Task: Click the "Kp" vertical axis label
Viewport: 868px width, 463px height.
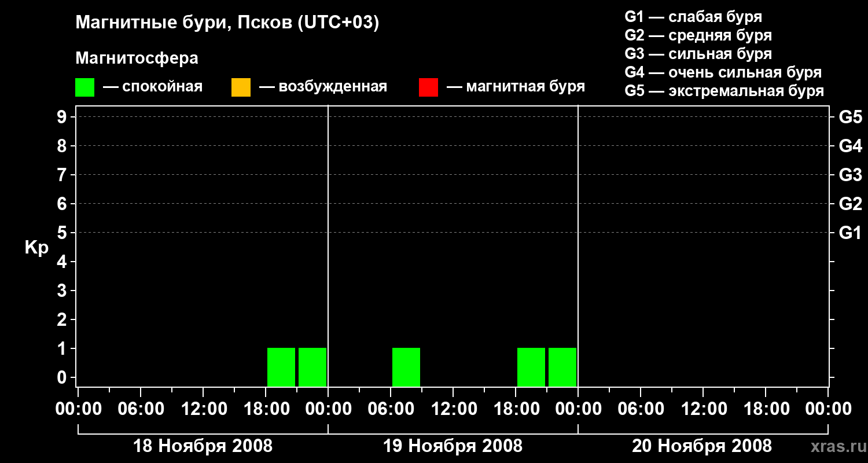Action: 36,248
